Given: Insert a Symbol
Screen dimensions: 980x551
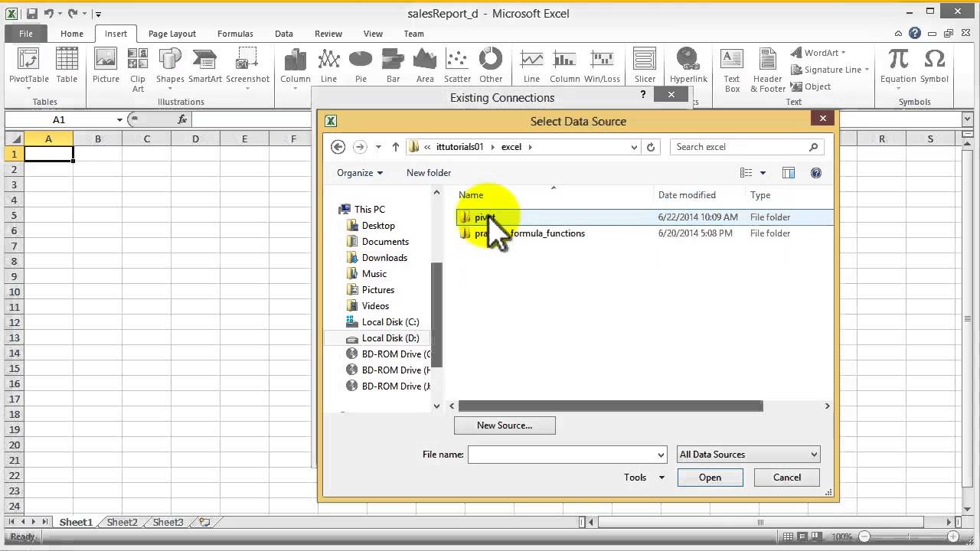Looking at the screenshot, I should (934, 67).
